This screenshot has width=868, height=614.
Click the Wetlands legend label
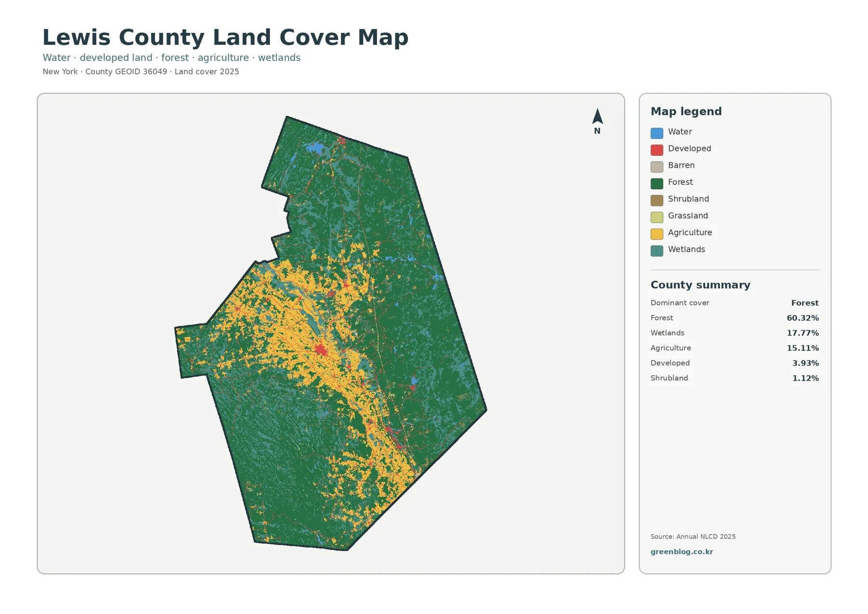pos(687,249)
